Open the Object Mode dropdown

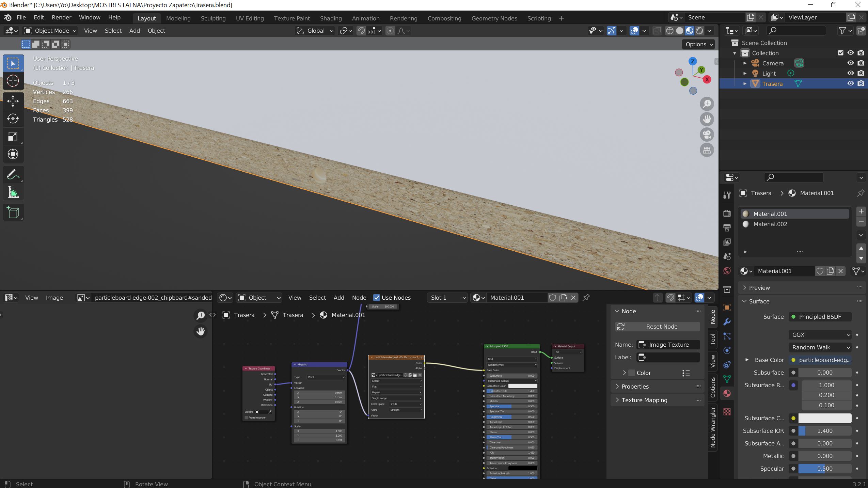(x=50, y=31)
